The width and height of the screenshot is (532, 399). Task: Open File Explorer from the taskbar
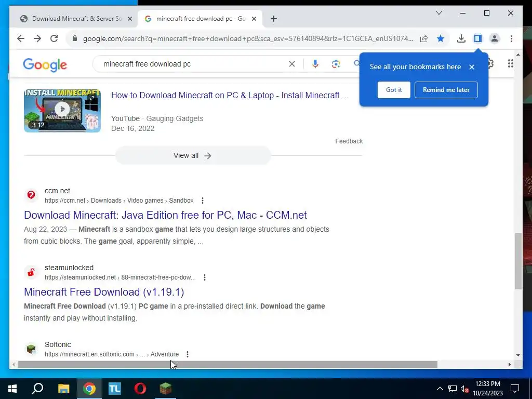pyautogui.click(x=63, y=389)
